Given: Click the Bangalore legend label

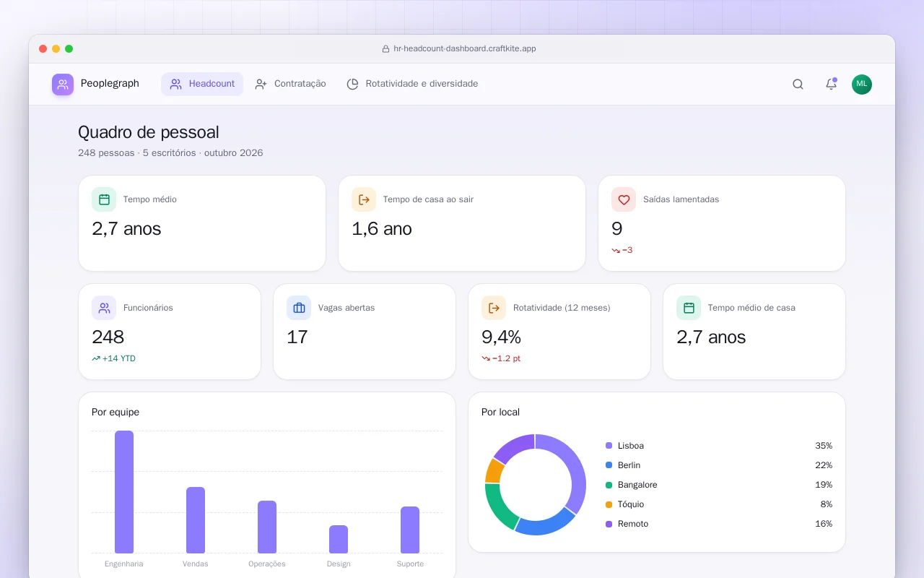Looking at the screenshot, I should [637, 485].
